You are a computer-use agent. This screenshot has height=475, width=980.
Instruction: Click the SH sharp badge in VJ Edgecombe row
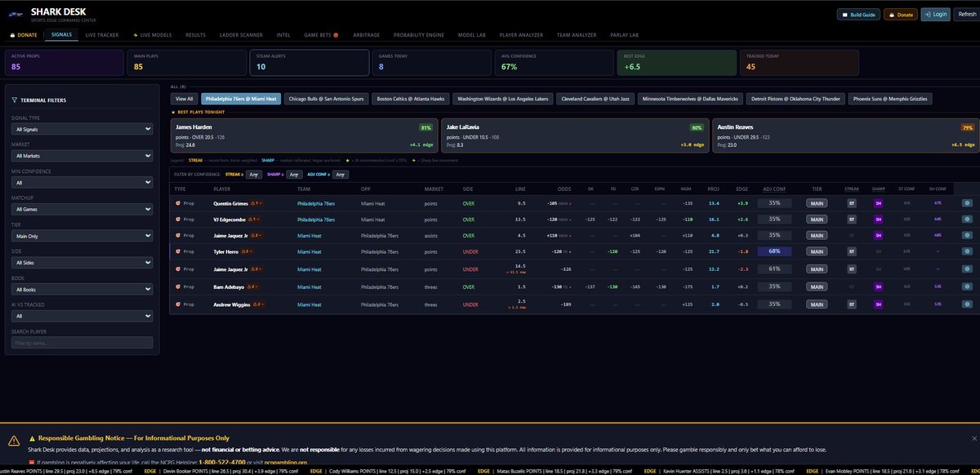click(x=879, y=220)
